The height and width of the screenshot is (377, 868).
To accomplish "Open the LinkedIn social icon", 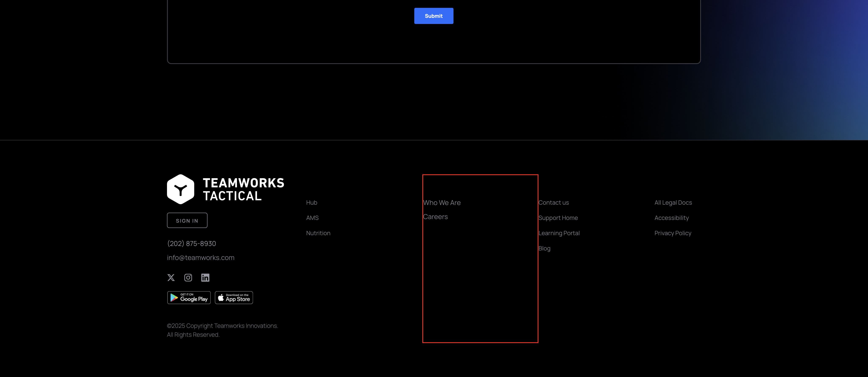I will [x=205, y=278].
